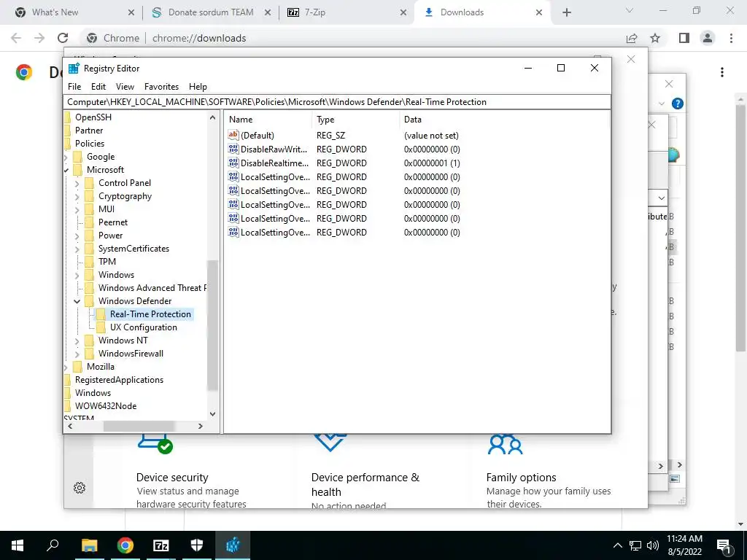Click the Data column header
Screen dimensions: 747x560
point(504,120)
